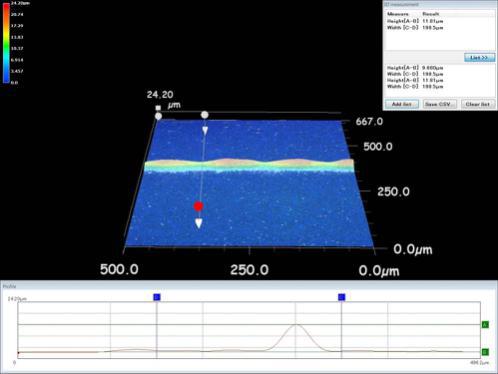Click the upper white arrowhead of the profile line

pos(205,130)
